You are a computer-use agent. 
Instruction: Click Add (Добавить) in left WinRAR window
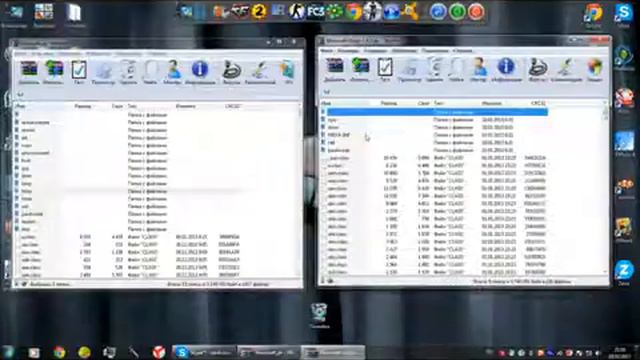coord(29,72)
